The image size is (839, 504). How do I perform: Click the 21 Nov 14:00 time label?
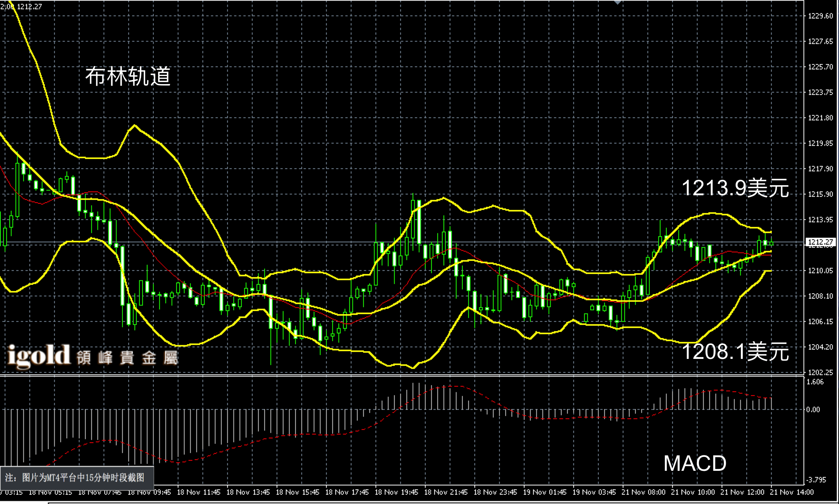[x=792, y=492]
